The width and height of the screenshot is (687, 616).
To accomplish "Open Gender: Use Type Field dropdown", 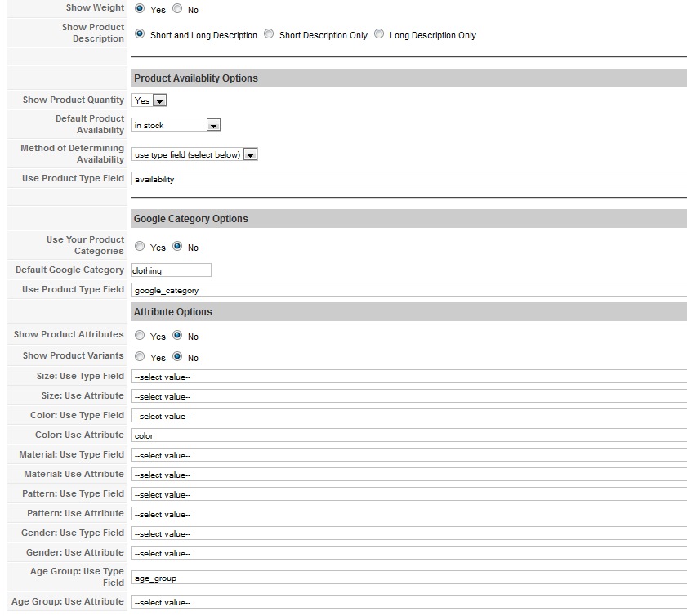I will click(x=408, y=533).
